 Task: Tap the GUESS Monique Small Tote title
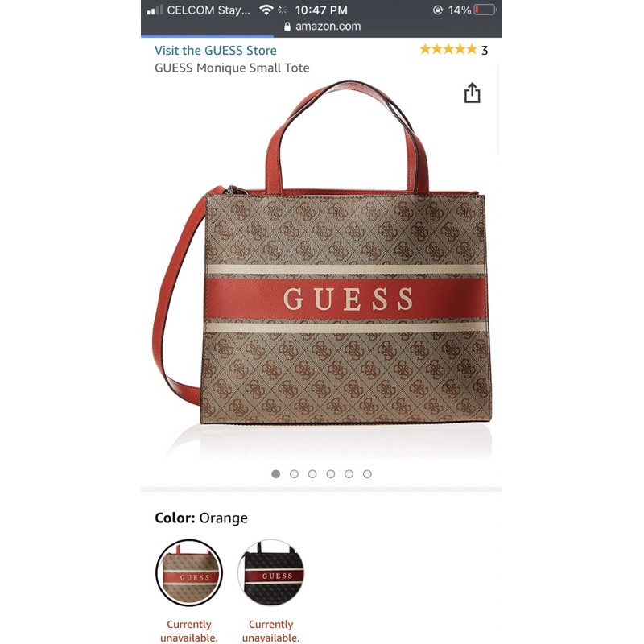pyautogui.click(x=232, y=68)
